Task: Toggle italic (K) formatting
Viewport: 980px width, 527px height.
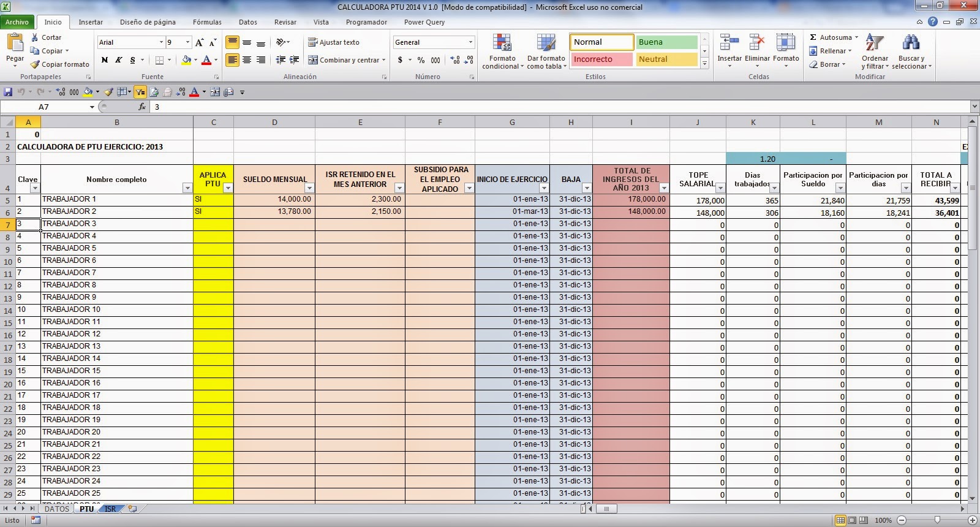Action: point(119,60)
